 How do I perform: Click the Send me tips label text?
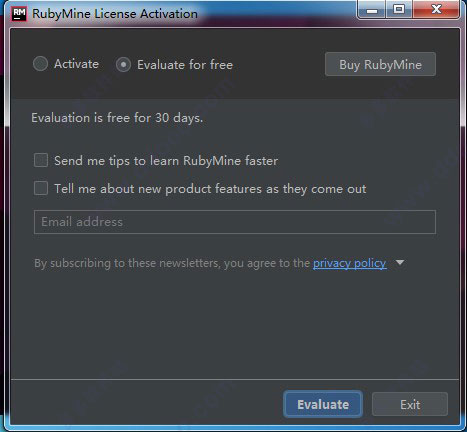[166, 161]
